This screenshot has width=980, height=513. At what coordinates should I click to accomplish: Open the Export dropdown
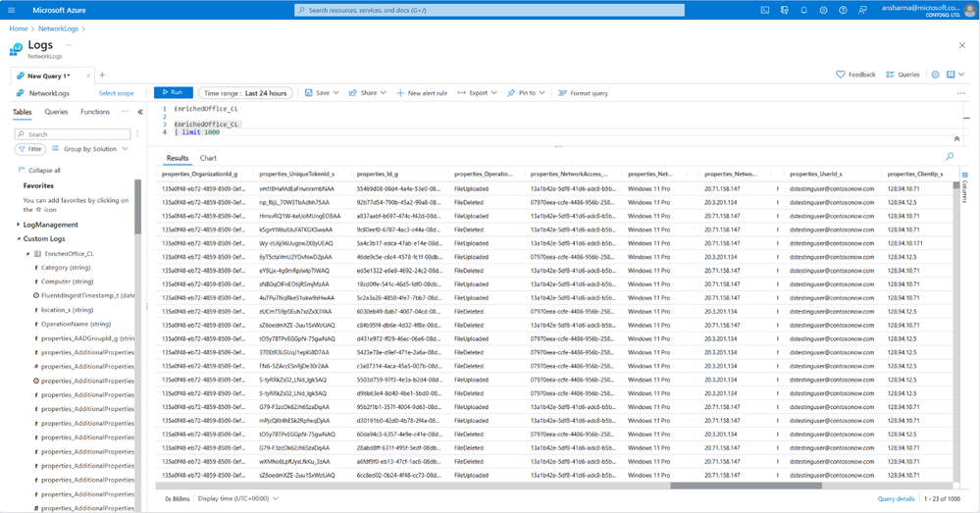(478, 92)
